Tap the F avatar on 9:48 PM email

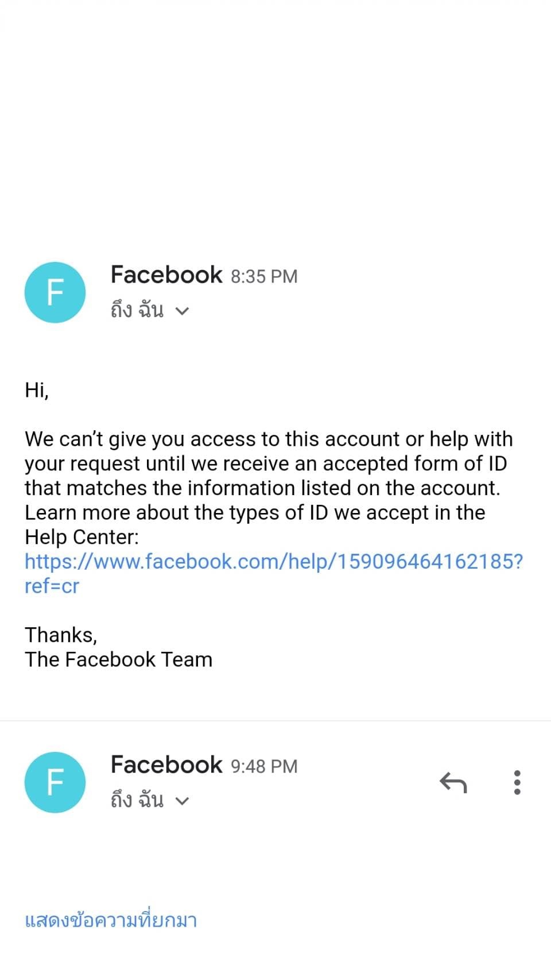click(55, 782)
